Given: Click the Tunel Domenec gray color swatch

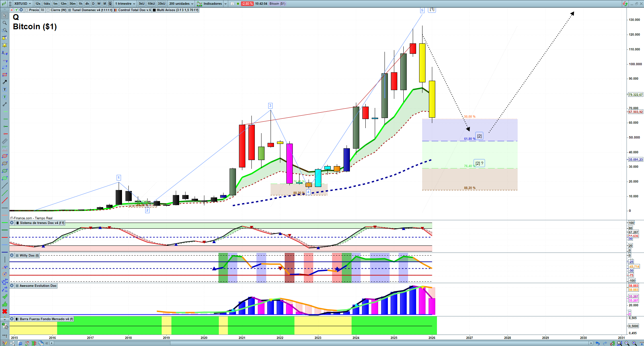Looking at the screenshot, I should (70, 10).
